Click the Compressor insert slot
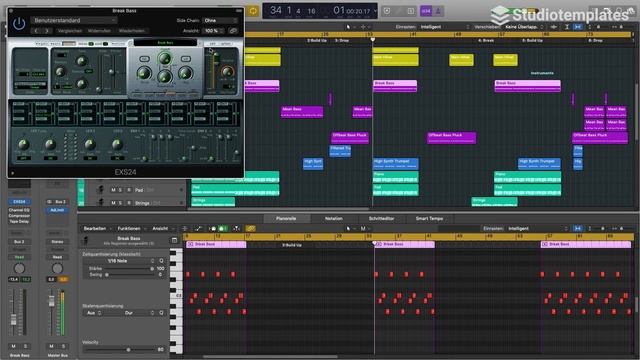 tap(19, 216)
